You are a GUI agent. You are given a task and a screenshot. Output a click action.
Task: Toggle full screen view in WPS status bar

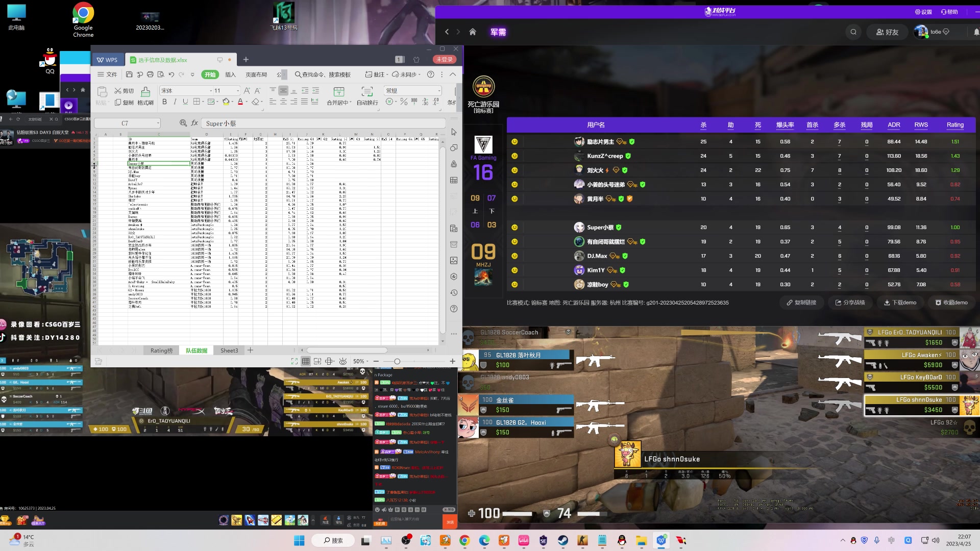tap(295, 361)
